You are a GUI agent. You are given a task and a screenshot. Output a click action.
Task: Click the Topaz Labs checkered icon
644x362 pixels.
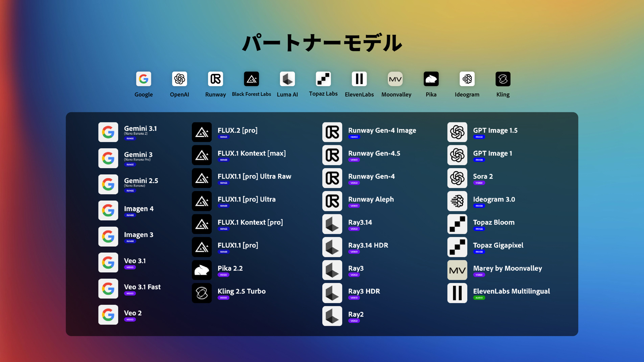pos(323,79)
